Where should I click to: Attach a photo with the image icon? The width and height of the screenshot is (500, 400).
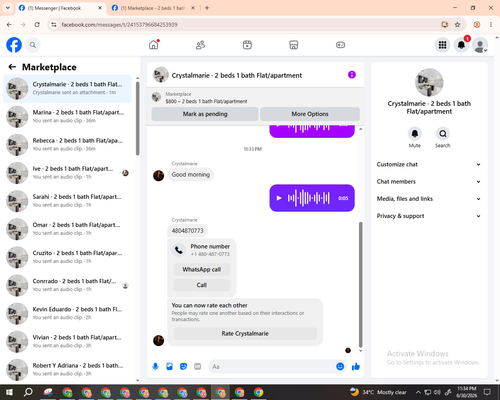click(169, 367)
